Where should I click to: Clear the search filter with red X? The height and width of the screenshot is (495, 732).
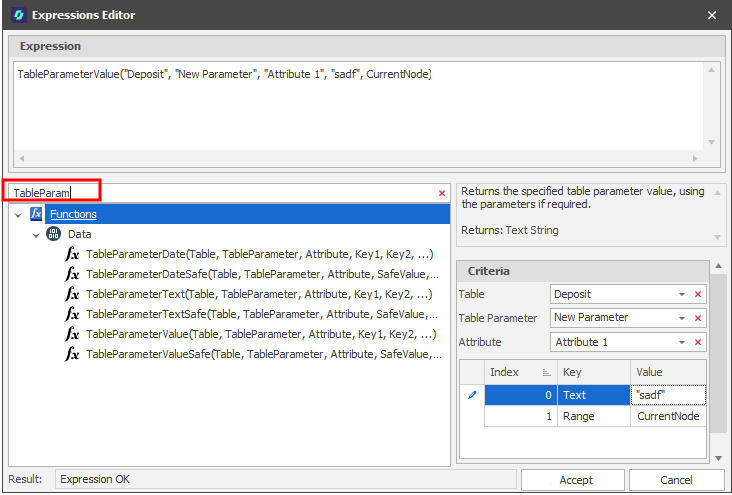tap(442, 193)
